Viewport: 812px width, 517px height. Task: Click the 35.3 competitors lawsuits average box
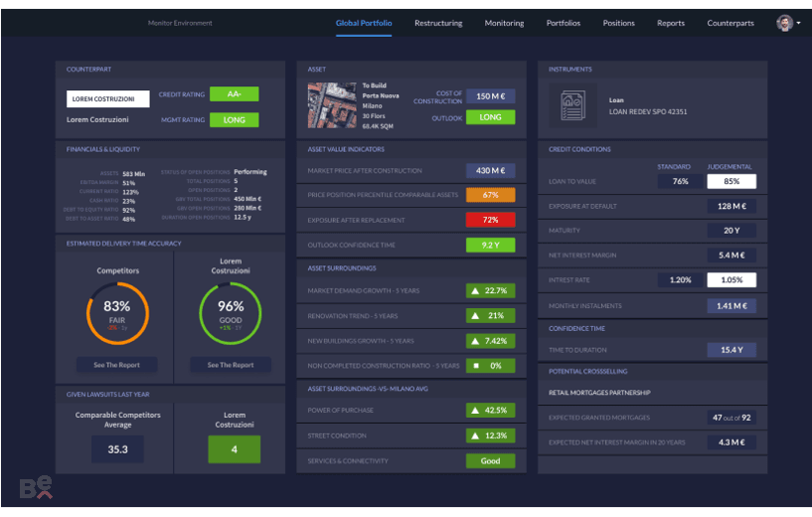tap(117, 449)
